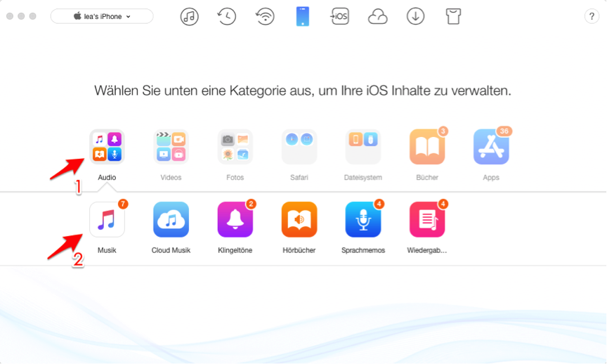Screen dimensions: 607x364
Task: Open the Musik subcategory
Action: tap(107, 219)
